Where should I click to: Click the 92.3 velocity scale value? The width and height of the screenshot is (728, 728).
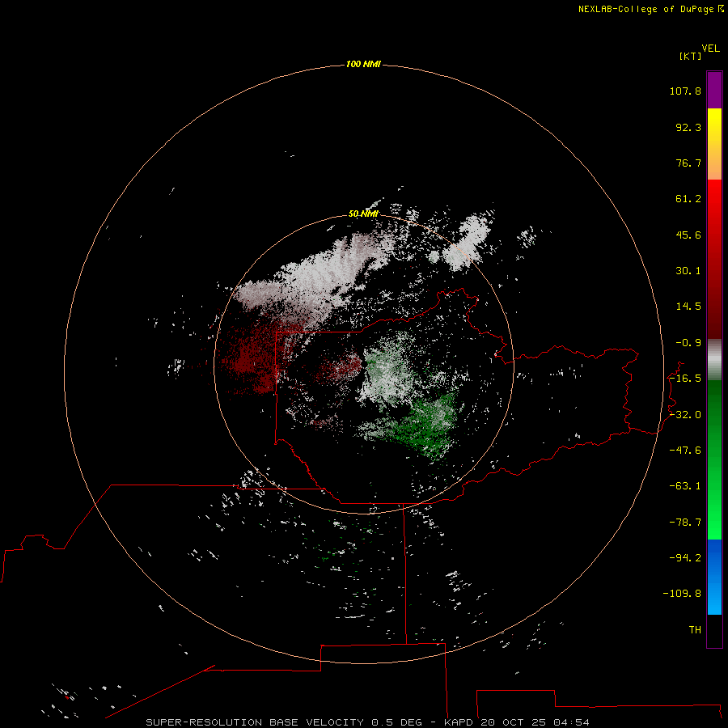(688, 127)
